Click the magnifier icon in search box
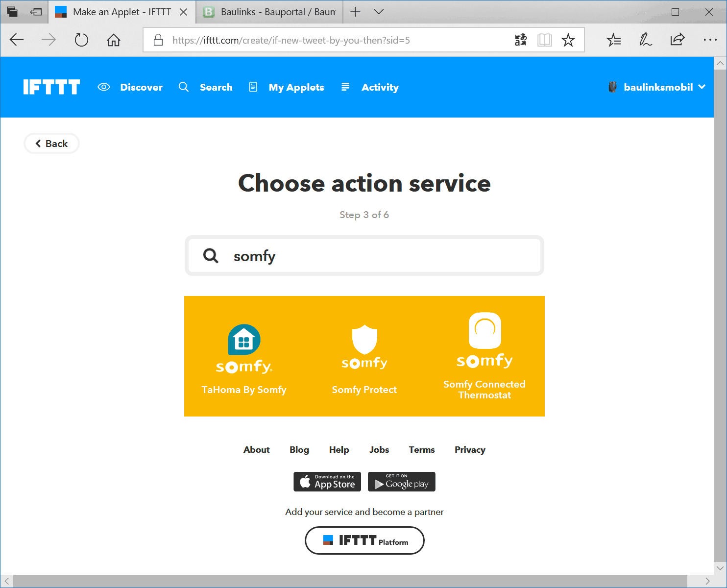This screenshot has height=588, width=727. (x=211, y=256)
